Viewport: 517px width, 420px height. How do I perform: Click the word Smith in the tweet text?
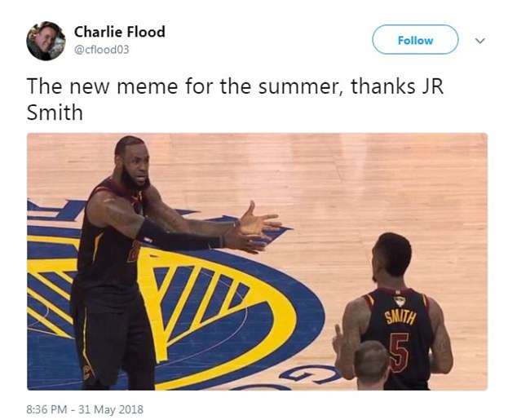coord(55,113)
